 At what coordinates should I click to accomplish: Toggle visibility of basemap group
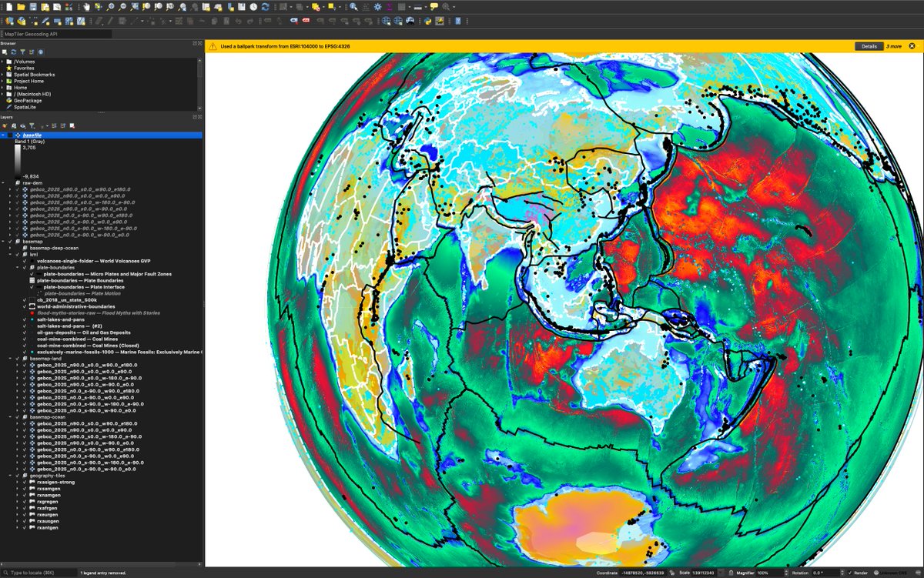(x=10, y=242)
